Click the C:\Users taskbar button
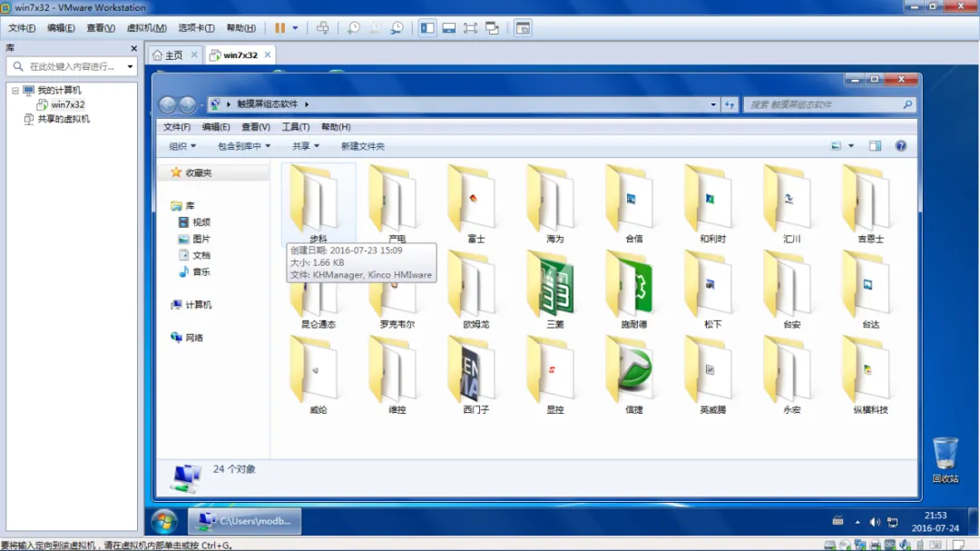This screenshot has width=980, height=551. [x=244, y=521]
